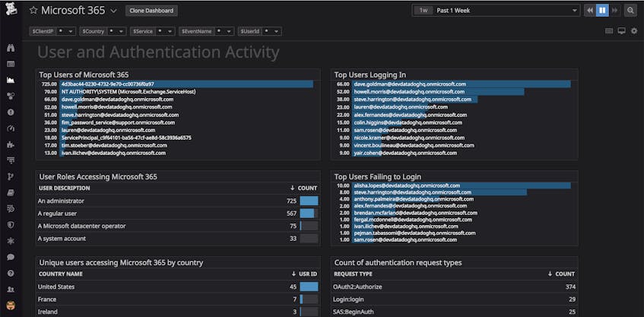Click dave.goldman bar in Top Users Logging In
Viewport: 644px width, 317px height.
coord(462,84)
